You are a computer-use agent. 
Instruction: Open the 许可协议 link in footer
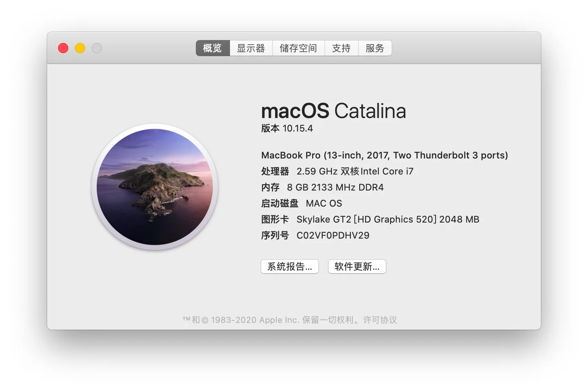tap(380, 320)
